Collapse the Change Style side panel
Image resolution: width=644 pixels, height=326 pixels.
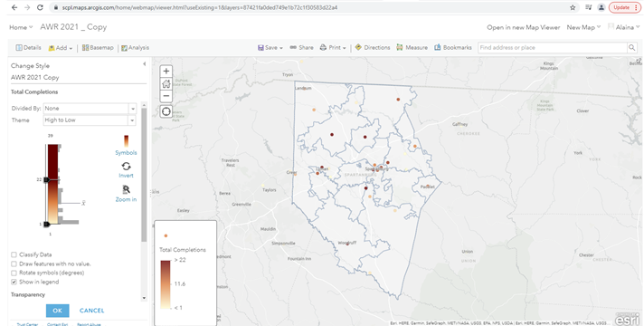144,64
